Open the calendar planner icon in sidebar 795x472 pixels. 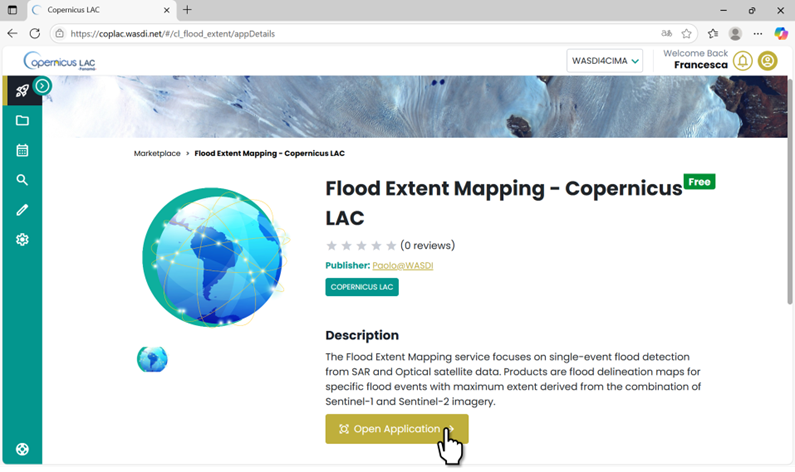pyautogui.click(x=22, y=150)
